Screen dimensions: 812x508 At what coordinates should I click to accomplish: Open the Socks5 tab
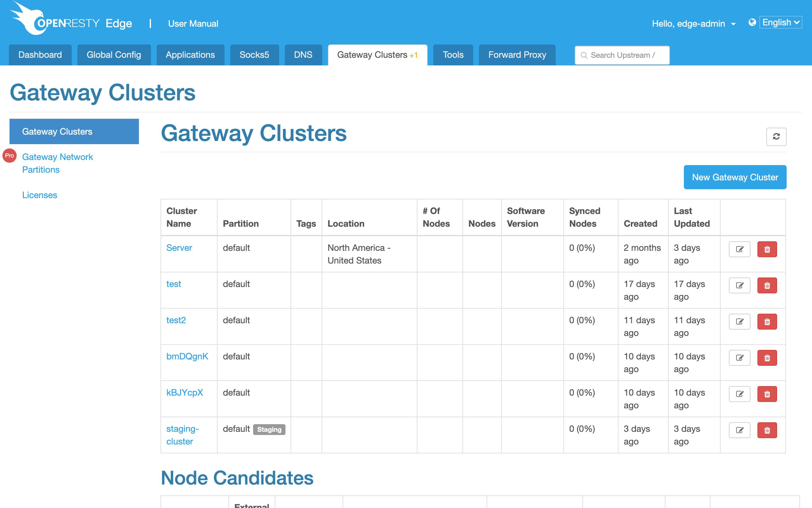[254, 55]
